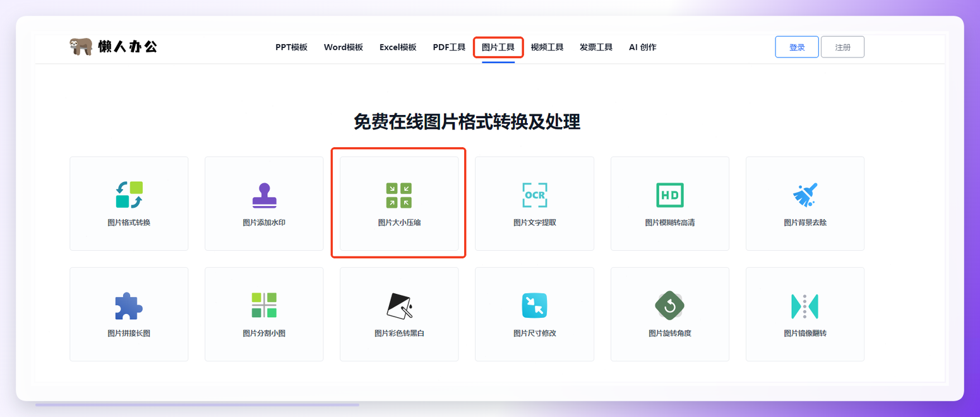The image size is (980, 417).
Task: Click the 图片分割小图 label
Action: (264, 333)
